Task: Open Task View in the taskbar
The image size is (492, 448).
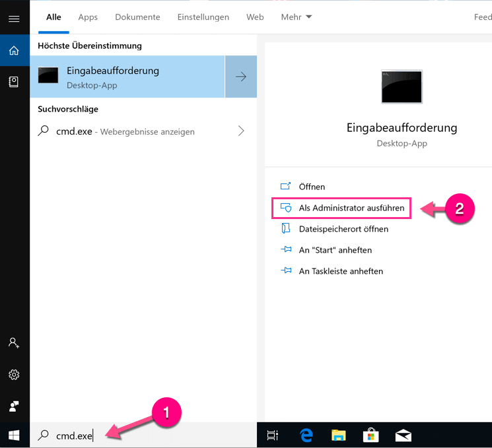Action: pyautogui.click(x=272, y=435)
